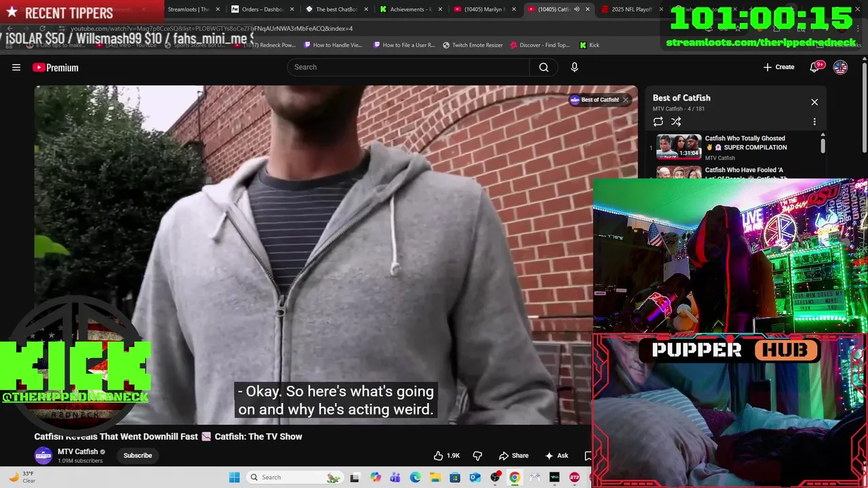Switch to Google Chrome on the taskbar
The image size is (868, 488).
click(x=515, y=477)
